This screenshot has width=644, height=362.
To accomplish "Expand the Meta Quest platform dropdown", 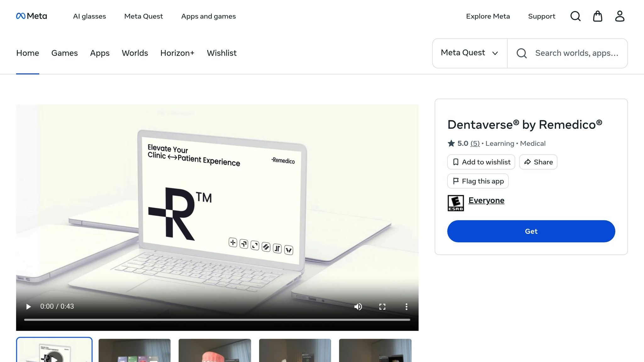I will pyautogui.click(x=469, y=53).
